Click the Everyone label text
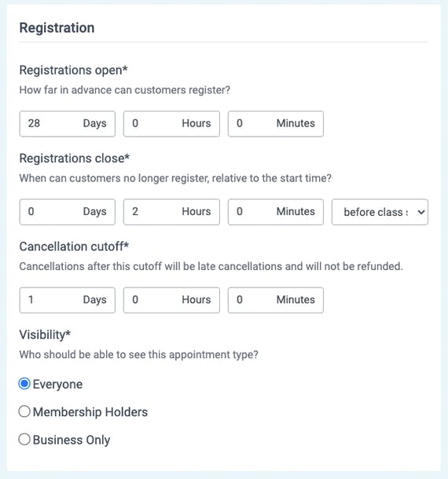 [57, 384]
